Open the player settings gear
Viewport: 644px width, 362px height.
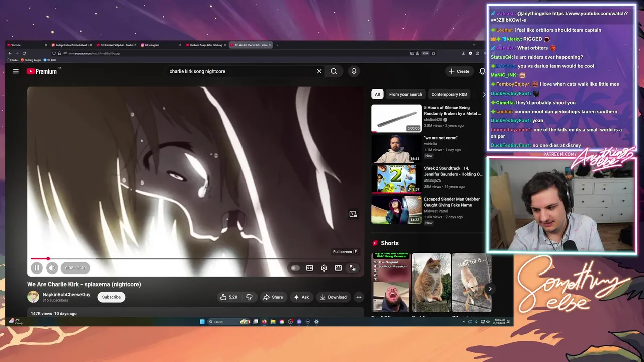coord(324,268)
